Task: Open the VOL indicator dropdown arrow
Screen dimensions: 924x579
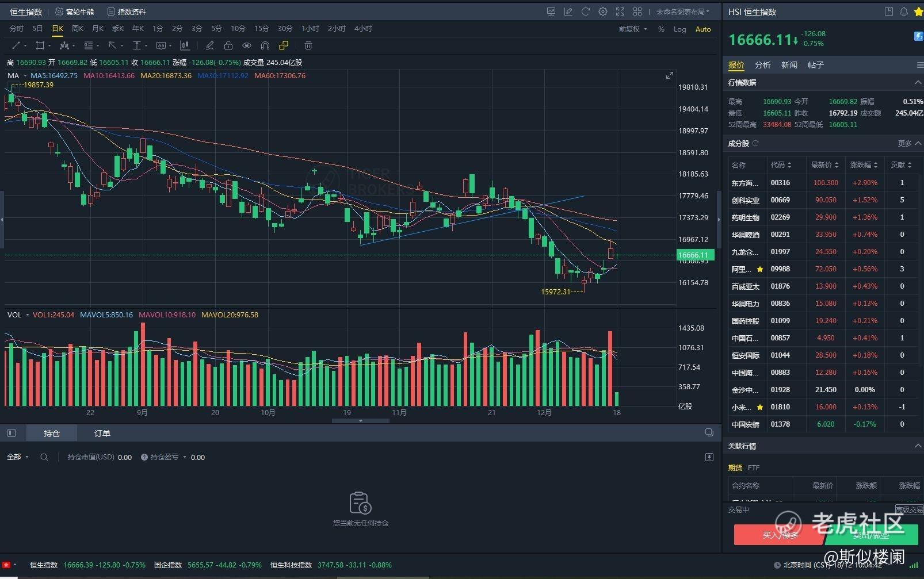Action: click(x=27, y=315)
